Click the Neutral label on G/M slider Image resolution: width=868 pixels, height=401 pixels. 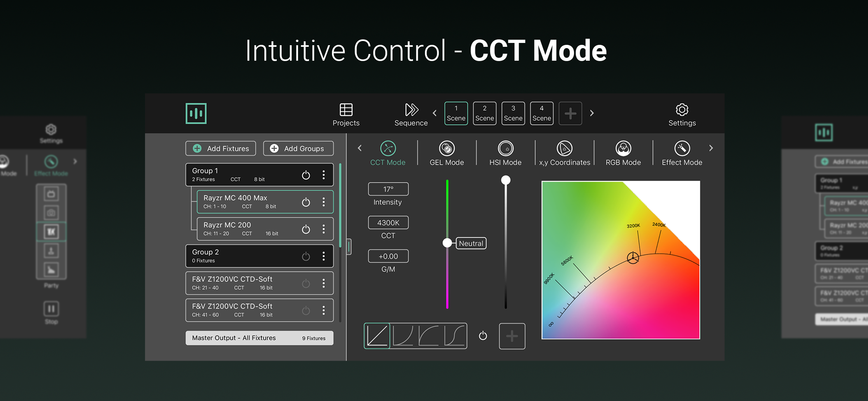[471, 243]
